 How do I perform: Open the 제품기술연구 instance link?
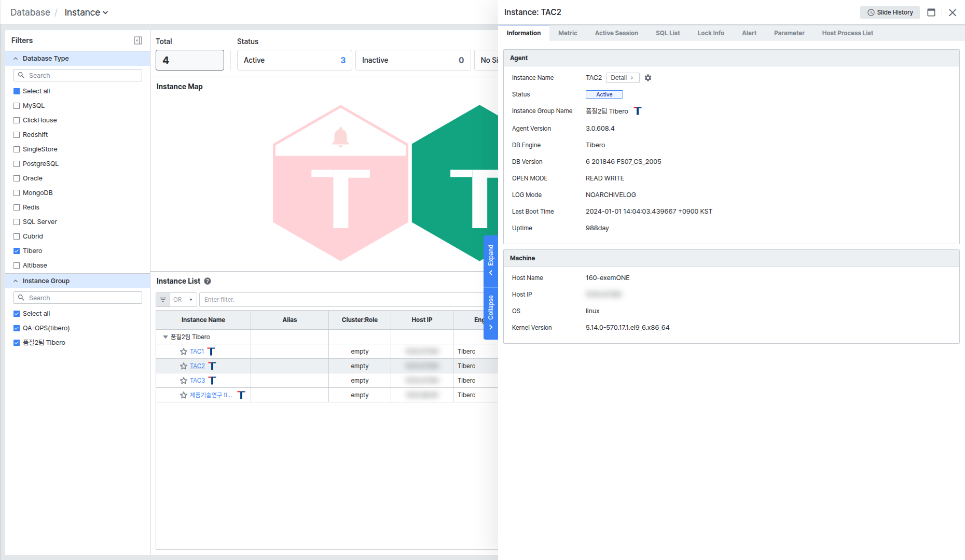coord(211,395)
